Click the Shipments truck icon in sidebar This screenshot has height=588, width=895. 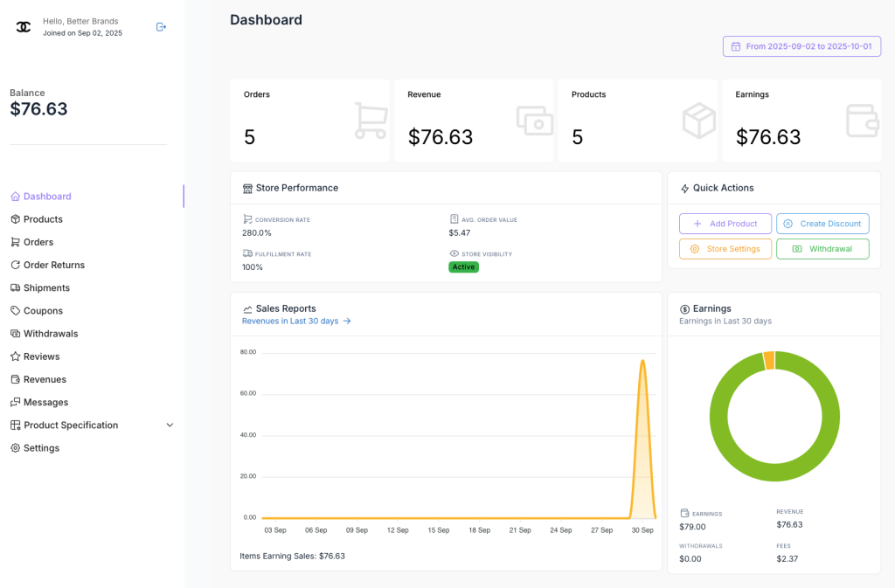[15, 287]
